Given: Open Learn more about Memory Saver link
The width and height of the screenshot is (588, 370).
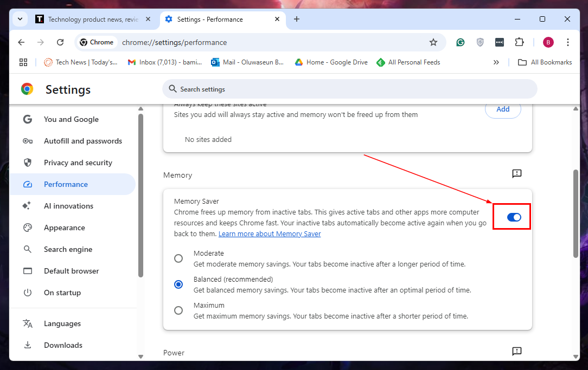Looking at the screenshot, I should tap(270, 234).
